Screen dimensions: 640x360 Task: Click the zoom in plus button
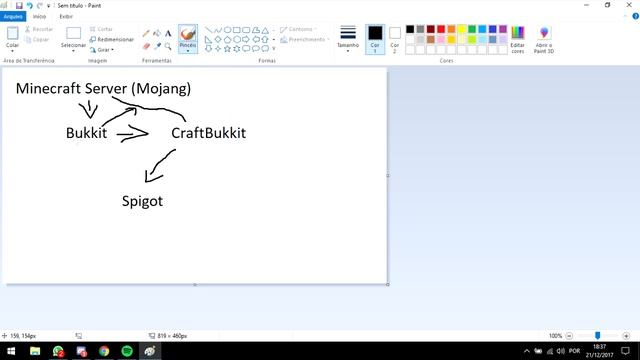click(627, 336)
